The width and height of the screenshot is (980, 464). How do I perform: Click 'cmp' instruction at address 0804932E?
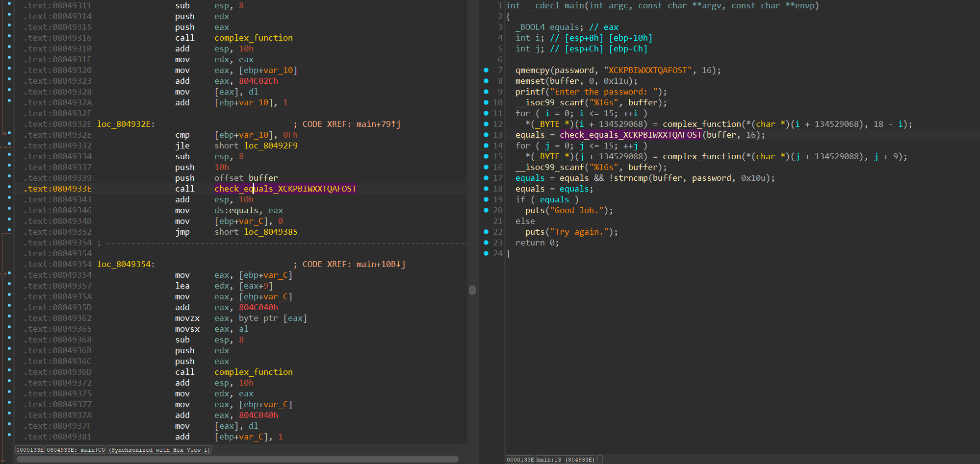[x=182, y=135]
